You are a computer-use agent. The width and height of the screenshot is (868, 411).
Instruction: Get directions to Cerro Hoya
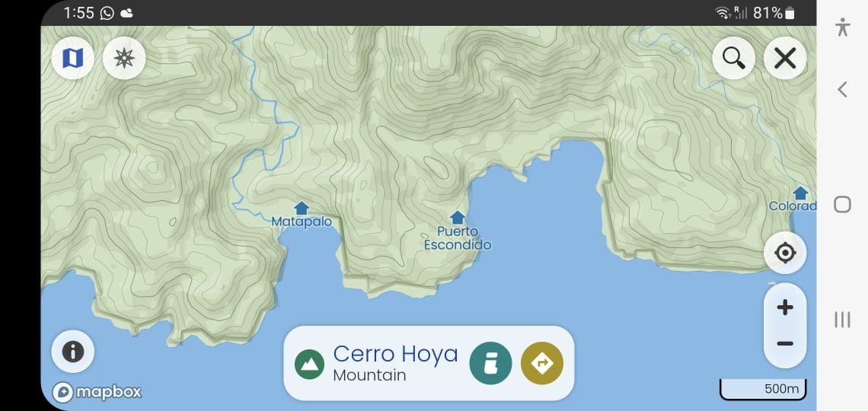(542, 363)
